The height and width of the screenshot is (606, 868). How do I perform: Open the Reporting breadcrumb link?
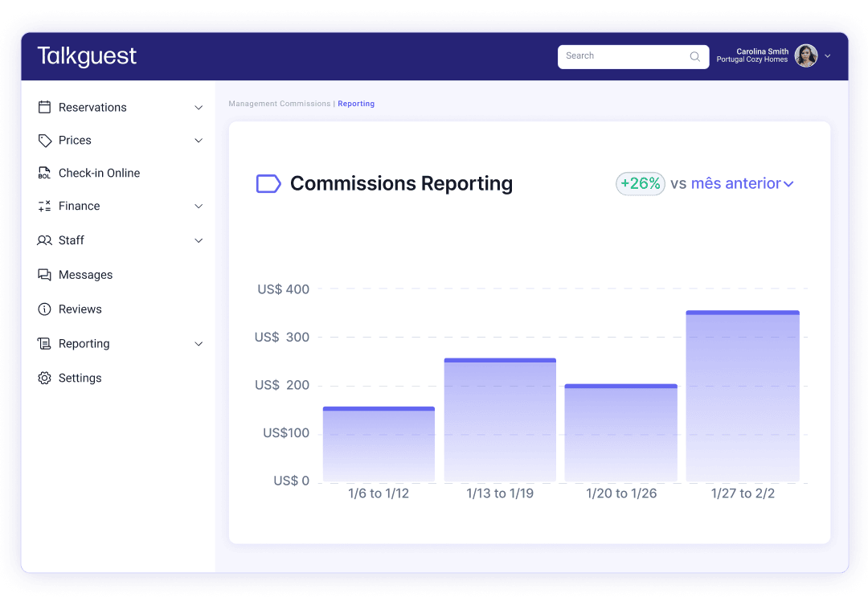coord(356,103)
